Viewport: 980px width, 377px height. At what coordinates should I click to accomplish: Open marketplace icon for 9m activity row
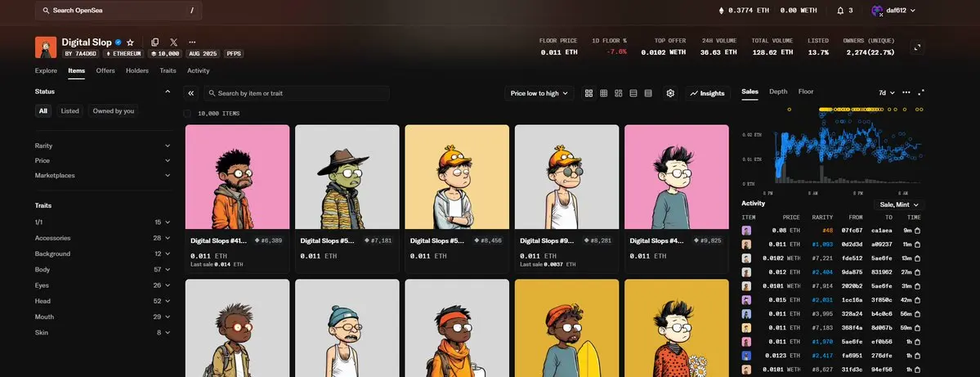[918, 231]
